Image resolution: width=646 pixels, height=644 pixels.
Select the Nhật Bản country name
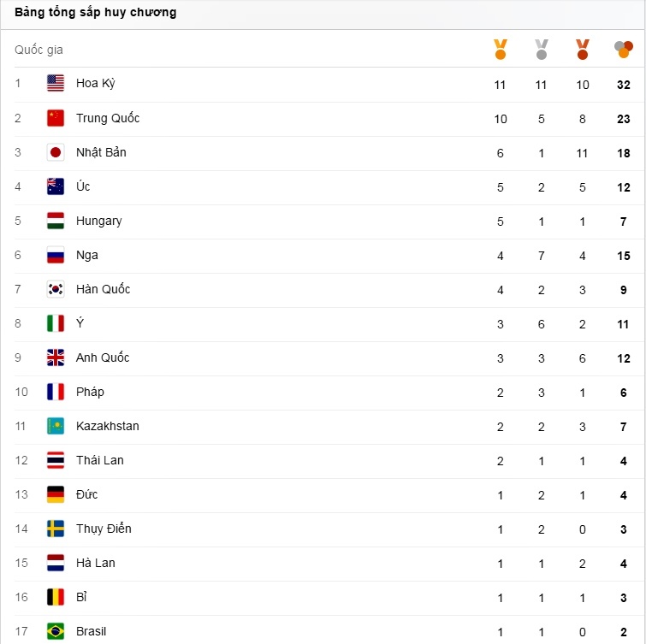tap(101, 152)
